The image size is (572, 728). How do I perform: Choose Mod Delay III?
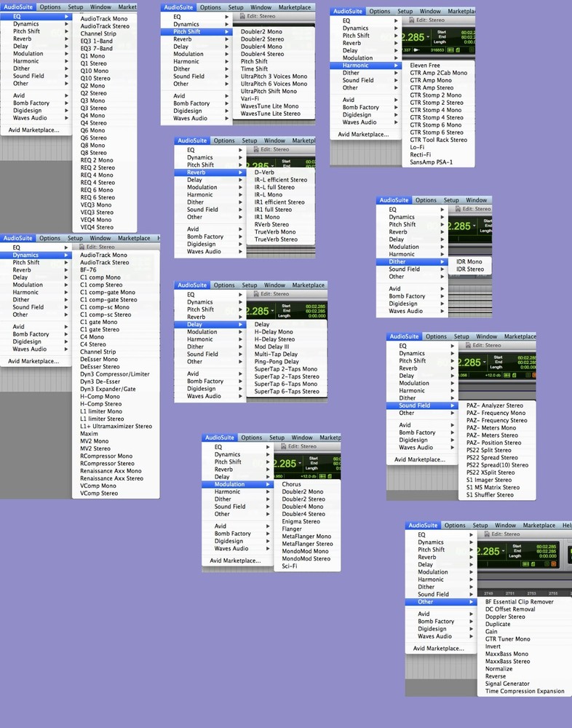click(271, 347)
